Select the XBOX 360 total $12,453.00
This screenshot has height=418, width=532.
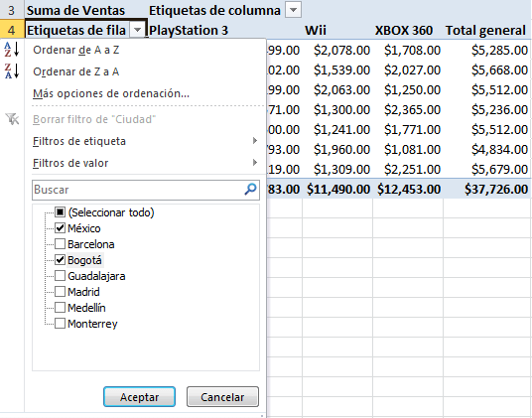[408, 189]
